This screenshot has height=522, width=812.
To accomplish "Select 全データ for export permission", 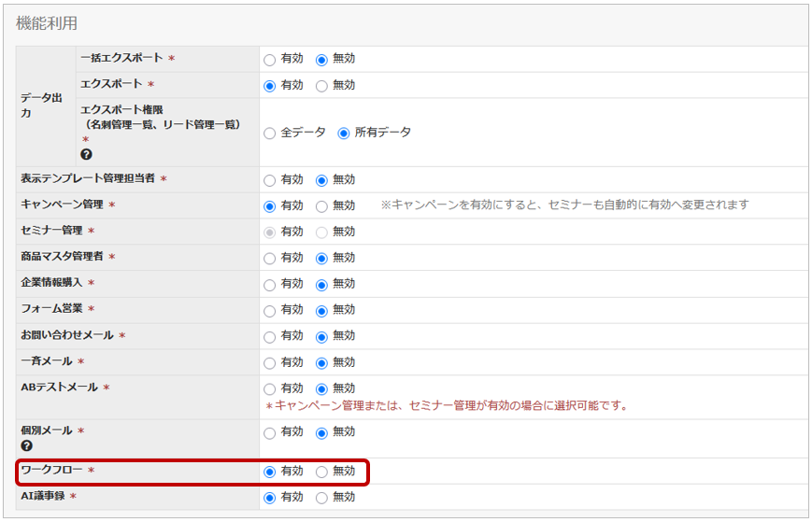I will 270,134.
